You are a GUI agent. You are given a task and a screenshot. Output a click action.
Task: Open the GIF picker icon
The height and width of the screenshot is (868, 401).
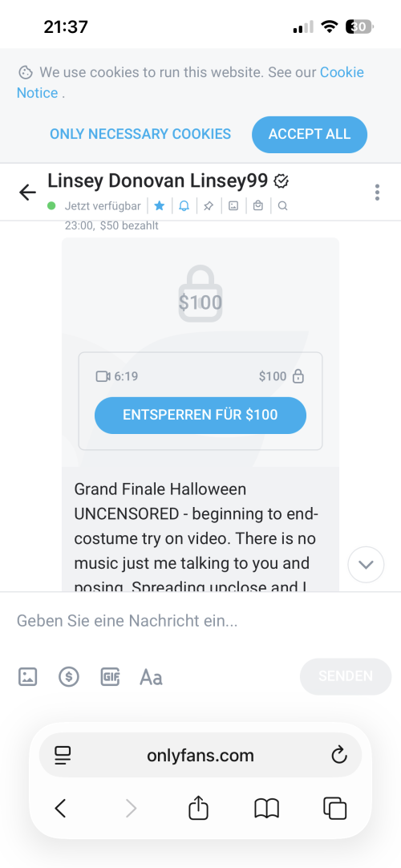pyautogui.click(x=110, y=676)
